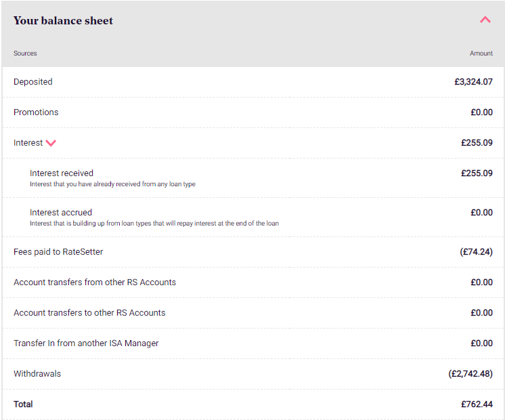Click the Interest total £255.09 amount
The width and height of the screenshot is (505, 420).
[x=477, y=143]
